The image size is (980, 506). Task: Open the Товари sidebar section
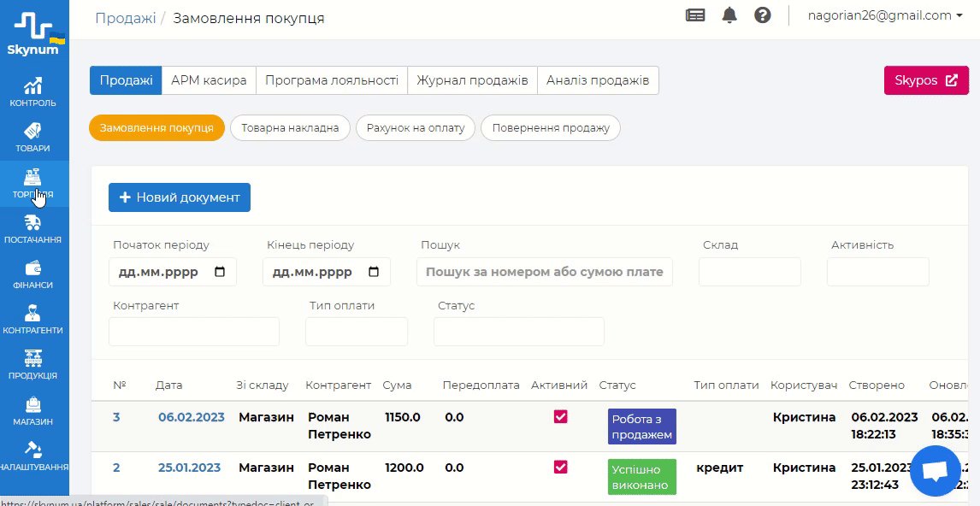click(33, 138)
